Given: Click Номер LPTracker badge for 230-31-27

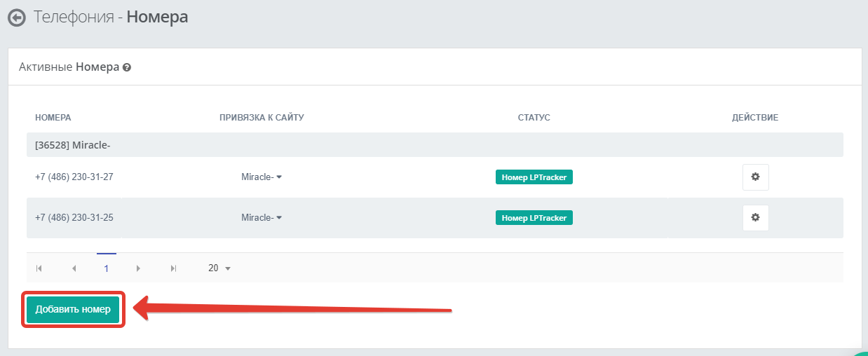Looking at the screenshot, I should 534,177.
